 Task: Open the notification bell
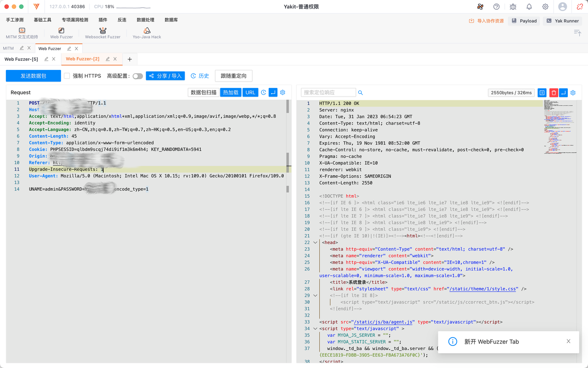coord(529,7)
